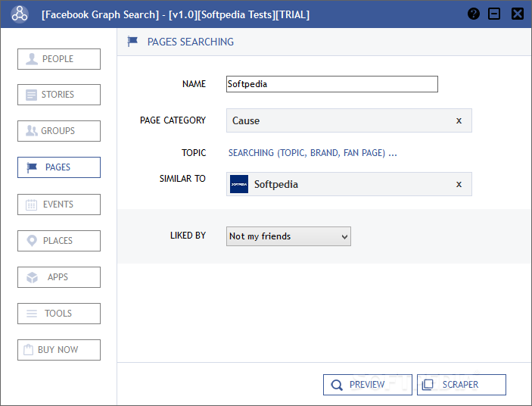This screenshot has height=406, width=532.
Task: Click the NAME label
Action: point(194,84)
